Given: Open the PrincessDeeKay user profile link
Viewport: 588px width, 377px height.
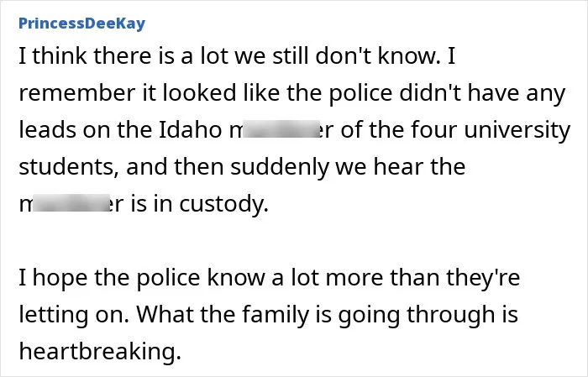Looking at the screenshot, I should 81,24.
